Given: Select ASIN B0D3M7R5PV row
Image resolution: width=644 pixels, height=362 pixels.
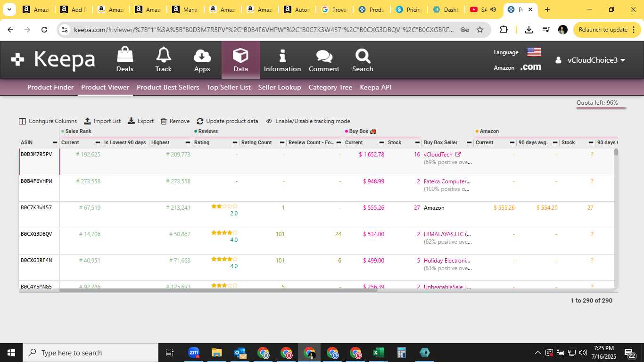Looking at the screenshot, I should pyautogui.click(x=36, y=154).
